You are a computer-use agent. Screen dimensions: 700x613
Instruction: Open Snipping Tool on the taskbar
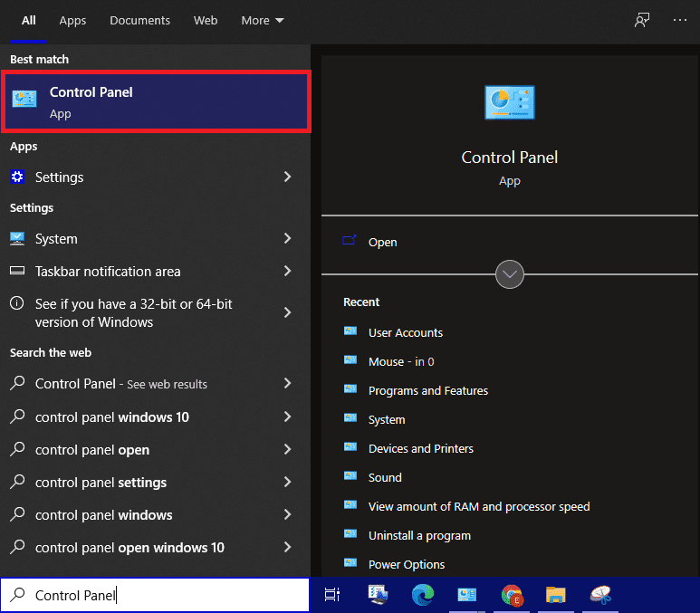[x=600, y=595]
